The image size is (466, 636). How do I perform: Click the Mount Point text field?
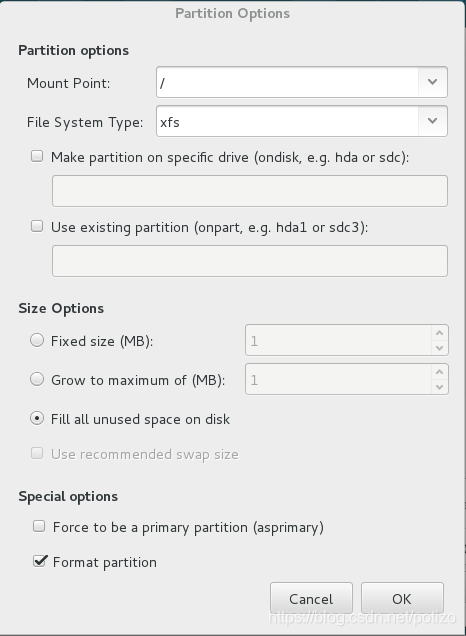tap(287, 82)
